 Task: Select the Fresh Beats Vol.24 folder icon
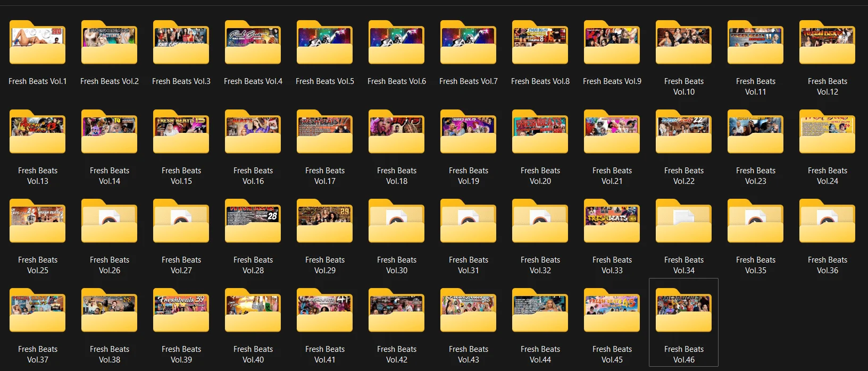coord(828,132)
